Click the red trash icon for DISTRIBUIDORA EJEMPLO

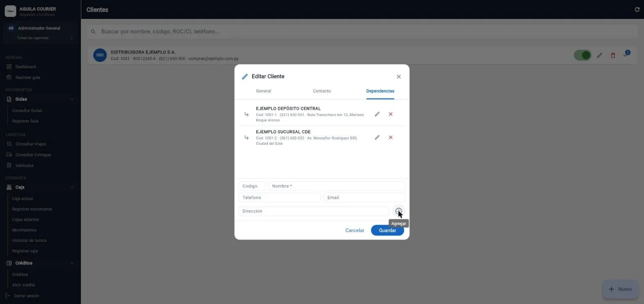(613, 55)
